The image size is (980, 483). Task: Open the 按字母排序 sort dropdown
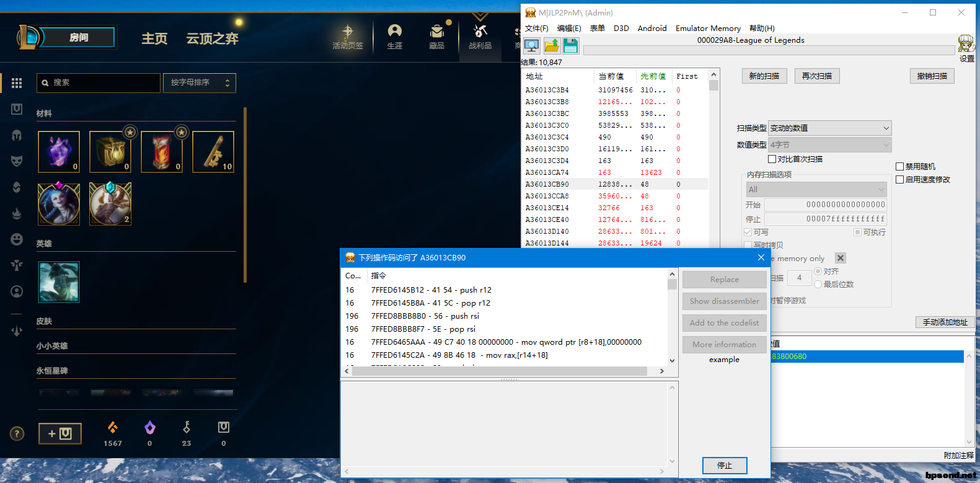click(x=199, y=82)
